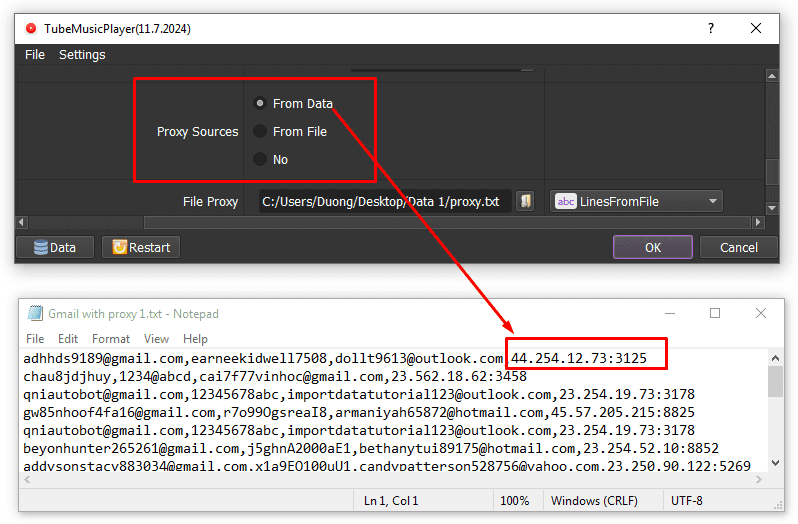Image resolution: width=798 pixels, height=524 pixels.
Task: Open the Edit menu in Notepad
Action: [68, 339]
